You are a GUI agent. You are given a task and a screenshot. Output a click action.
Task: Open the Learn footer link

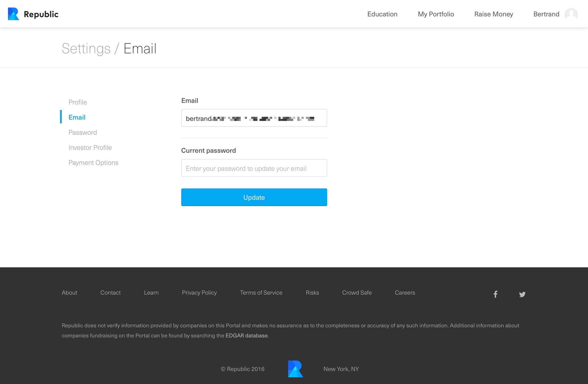151,293
